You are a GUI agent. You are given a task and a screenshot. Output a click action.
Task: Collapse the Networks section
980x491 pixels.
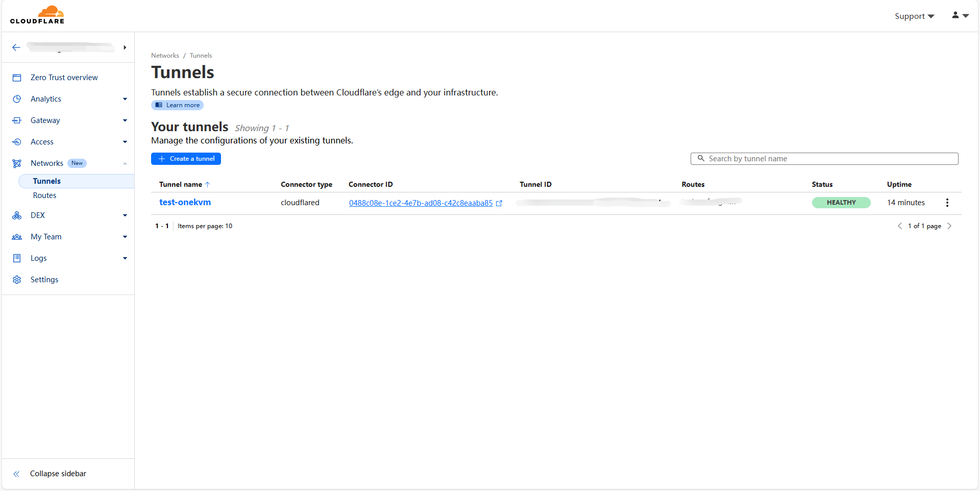coord(125,163)
